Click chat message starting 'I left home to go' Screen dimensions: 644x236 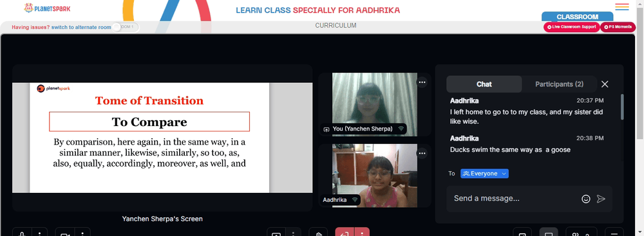coord(527,116)
